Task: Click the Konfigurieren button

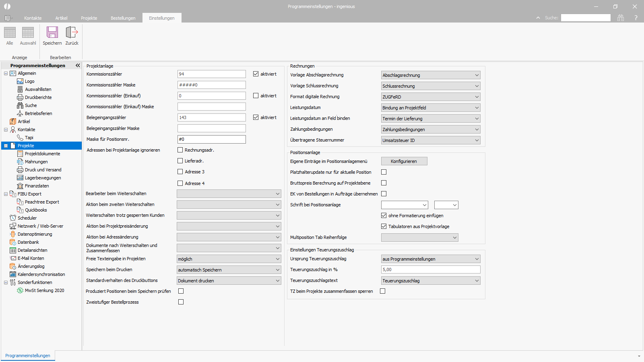Action: [404, 161]
